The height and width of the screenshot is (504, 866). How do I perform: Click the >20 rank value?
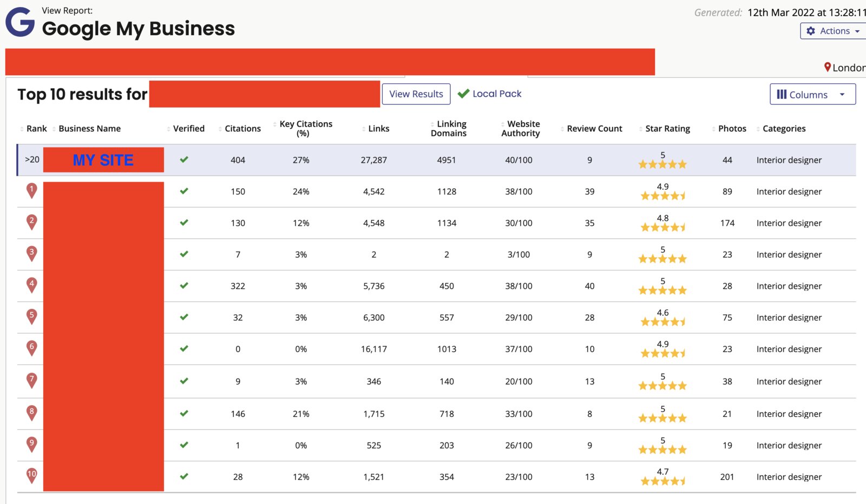coord(32,160)
